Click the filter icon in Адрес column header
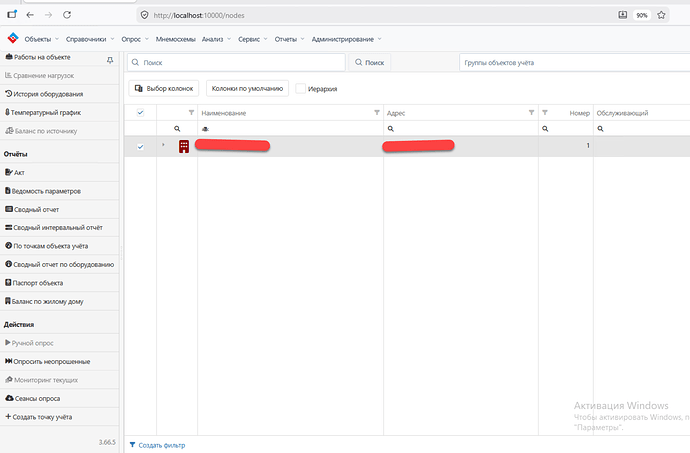 (531, 113)
